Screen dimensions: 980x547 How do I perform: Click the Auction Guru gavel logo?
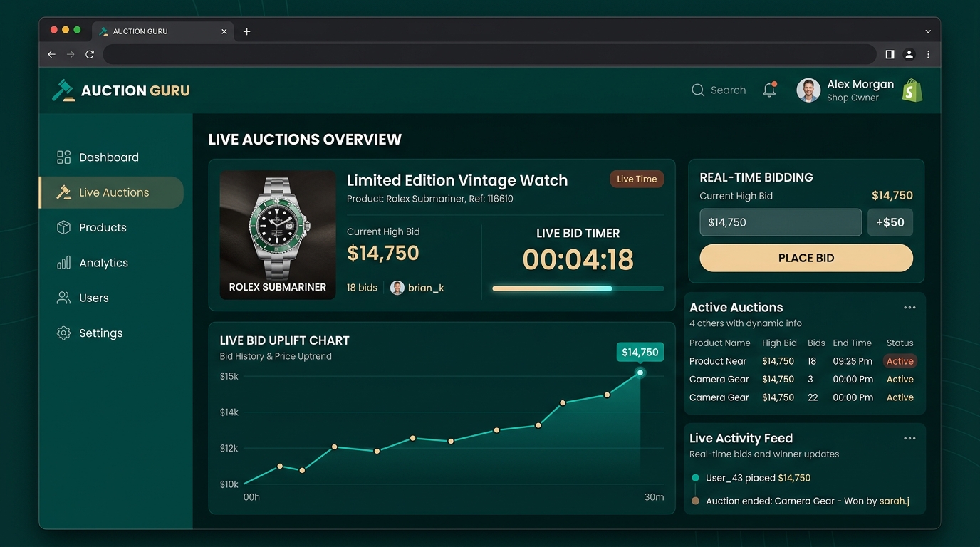tap(64, 90)
